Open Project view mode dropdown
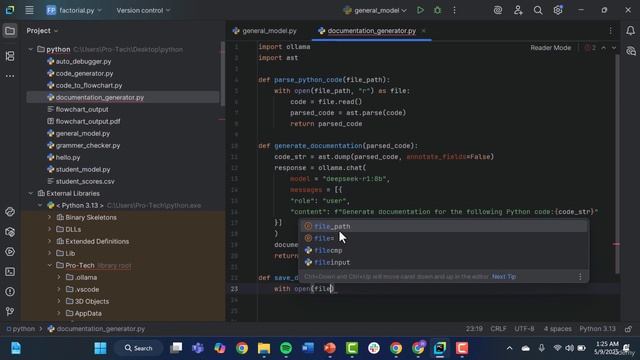This screenshot has height=360, width=640. [42, 31]
